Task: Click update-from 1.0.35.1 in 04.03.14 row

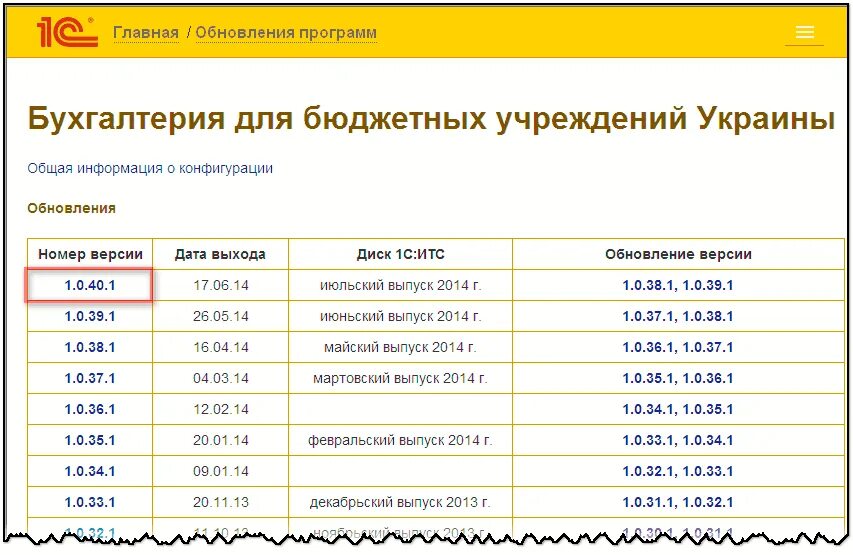Action: point(647,378)
